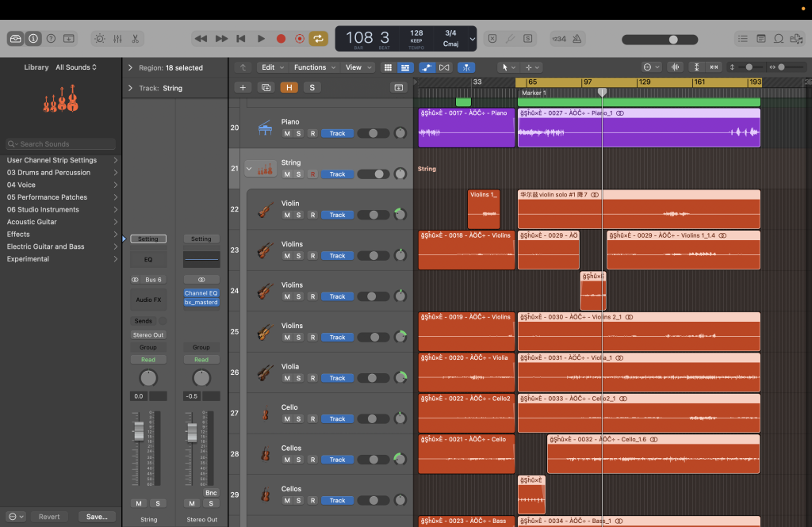The image size is (812, 527).
Task: Go to beginning of project button
Action: tap(241, 39)
